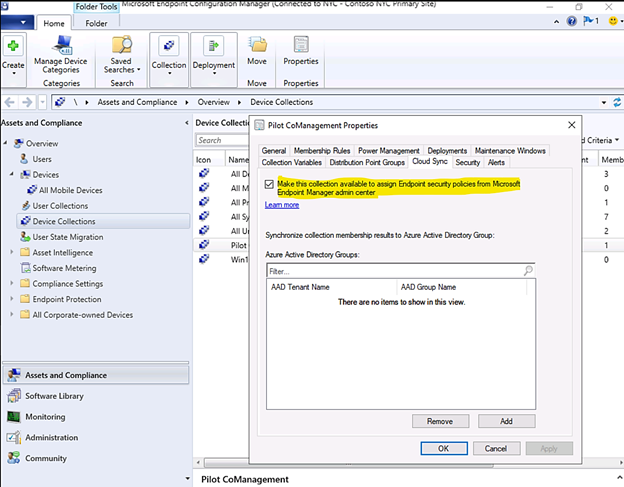Open Manage Device Categories

coord(60,55)
